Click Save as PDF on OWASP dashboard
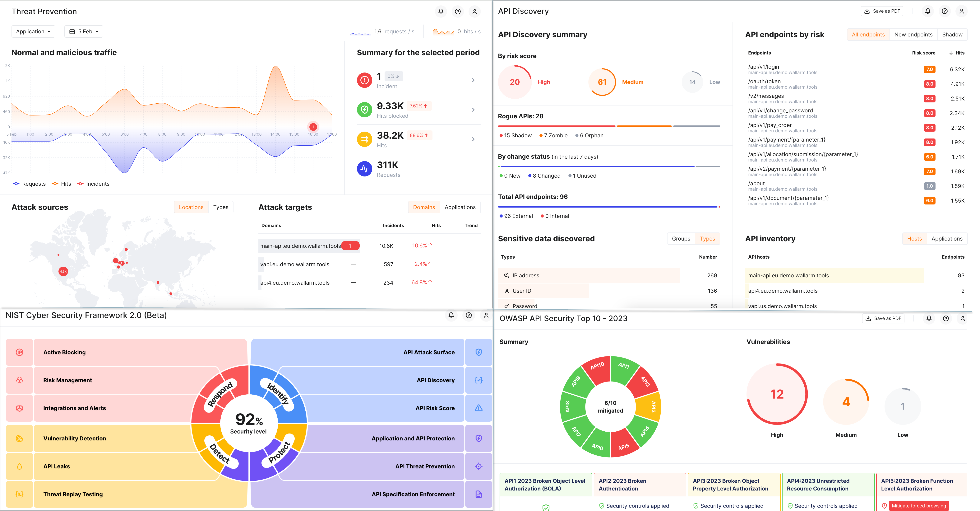Screen dimensions: 980x511 [883, 318]
